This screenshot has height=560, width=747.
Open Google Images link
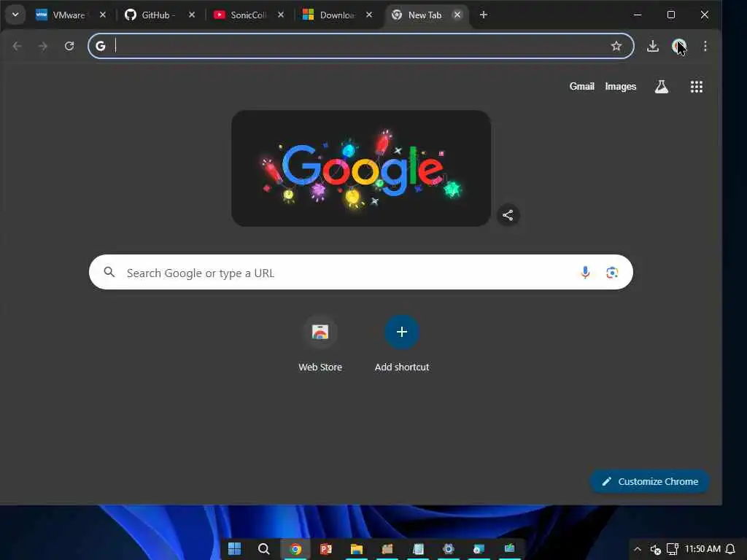620,86
